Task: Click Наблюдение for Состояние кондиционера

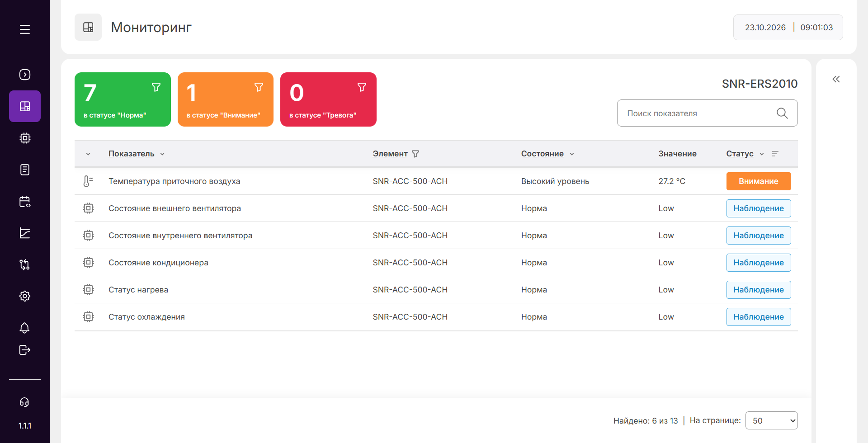Action: click(759, 263)
